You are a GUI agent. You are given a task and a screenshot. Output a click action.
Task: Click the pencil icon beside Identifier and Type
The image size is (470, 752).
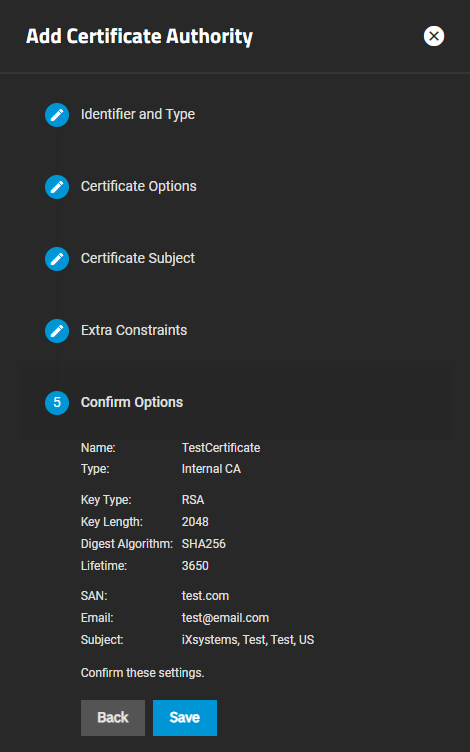[57, 115]
